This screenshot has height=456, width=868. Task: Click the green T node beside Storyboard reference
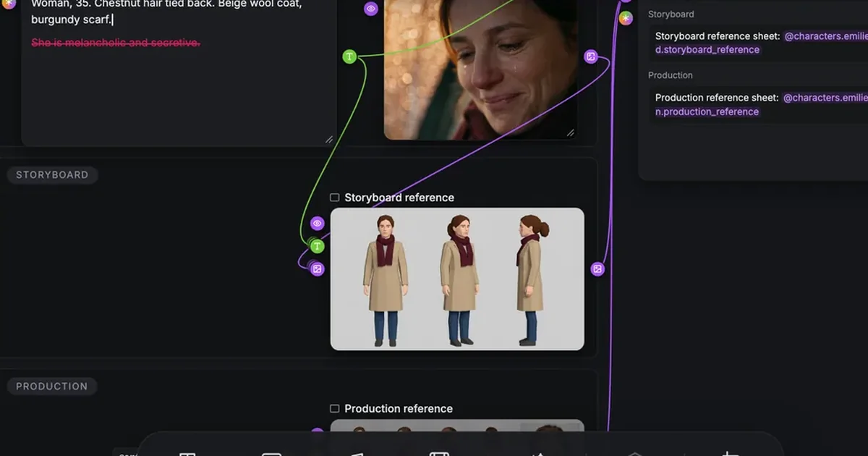click(317, 247)
